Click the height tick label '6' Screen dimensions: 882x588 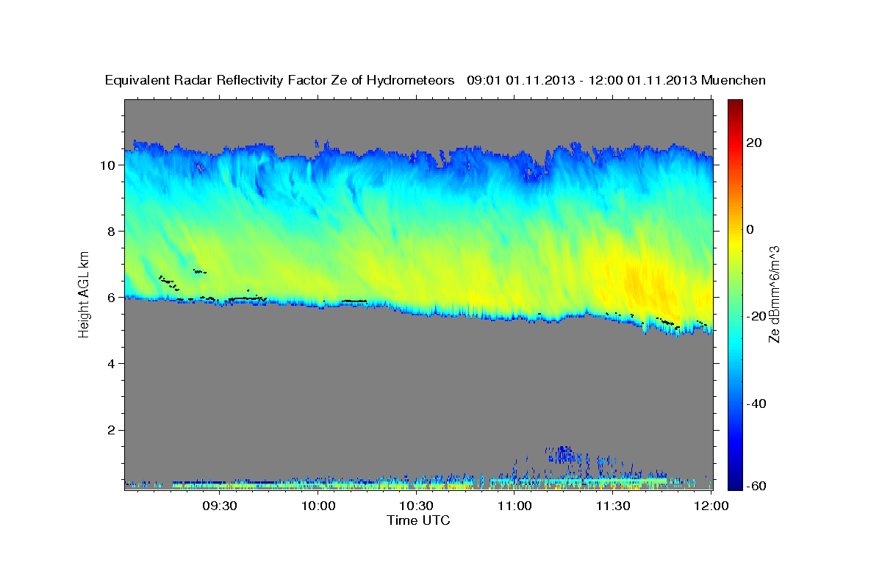point(112,298)
